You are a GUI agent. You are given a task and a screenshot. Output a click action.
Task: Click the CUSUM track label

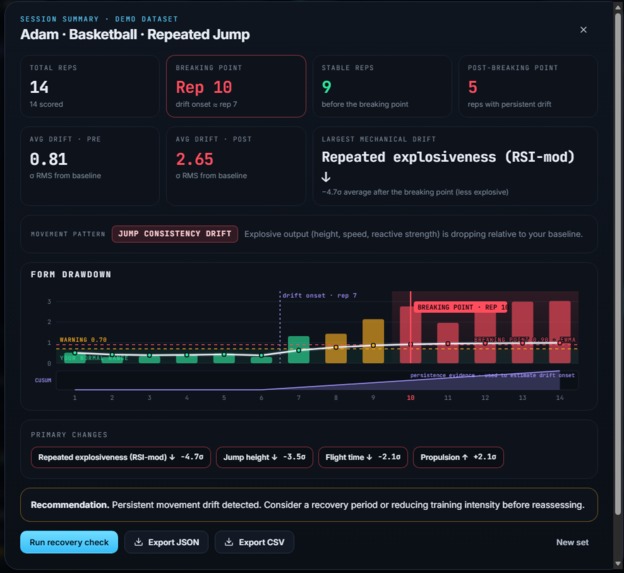click(43, 380)
